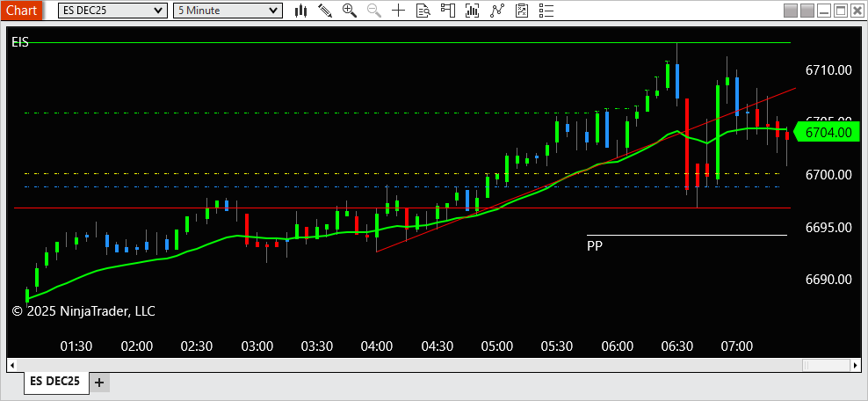Select the crosshair cursor tool
Screen dimensions: 868x401
(398, 10)
